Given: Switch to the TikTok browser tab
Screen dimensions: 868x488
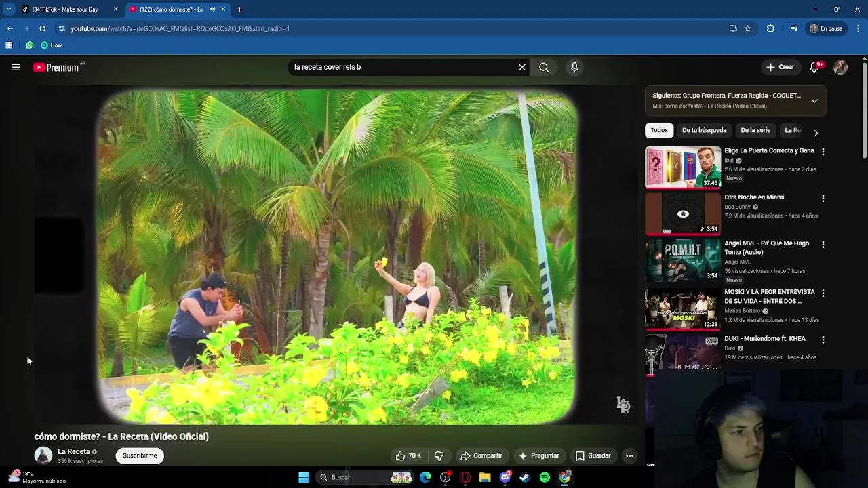Looking at the screenshot, I should (64, 9).
